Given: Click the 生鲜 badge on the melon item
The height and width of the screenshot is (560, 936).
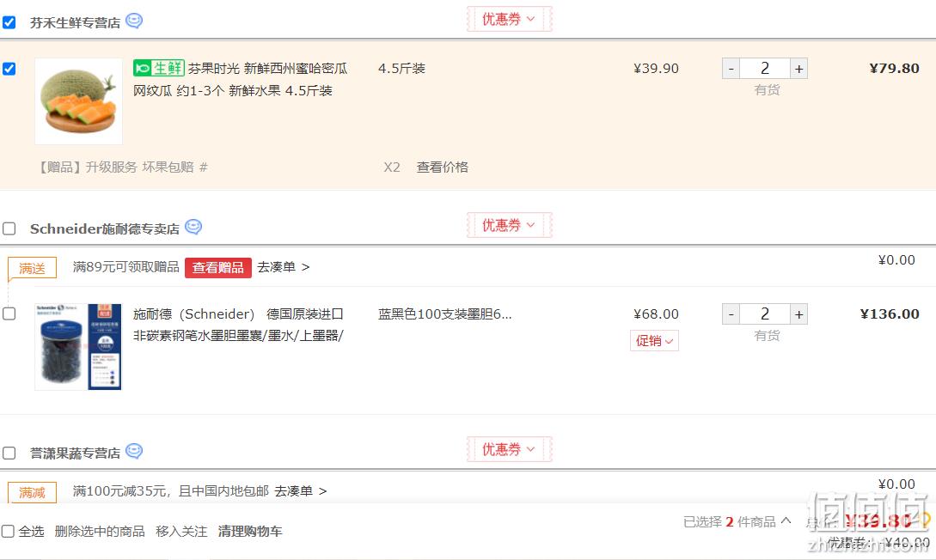Looking at the screenshot, I should pos(159,68).
